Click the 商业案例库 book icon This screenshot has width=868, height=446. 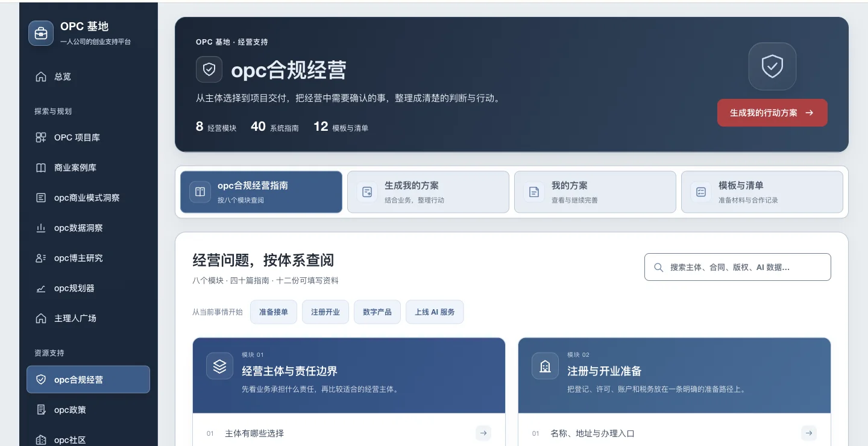click(x=41, y=168)
